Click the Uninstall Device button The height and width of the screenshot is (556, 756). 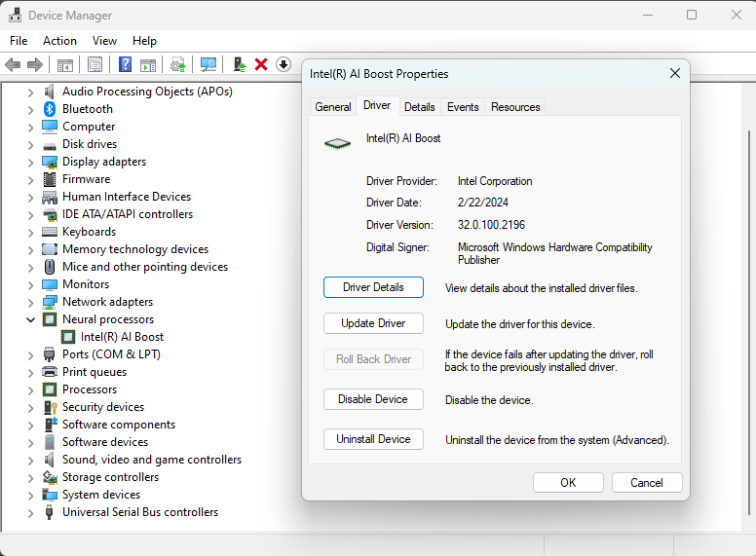[x=374, y=439]
